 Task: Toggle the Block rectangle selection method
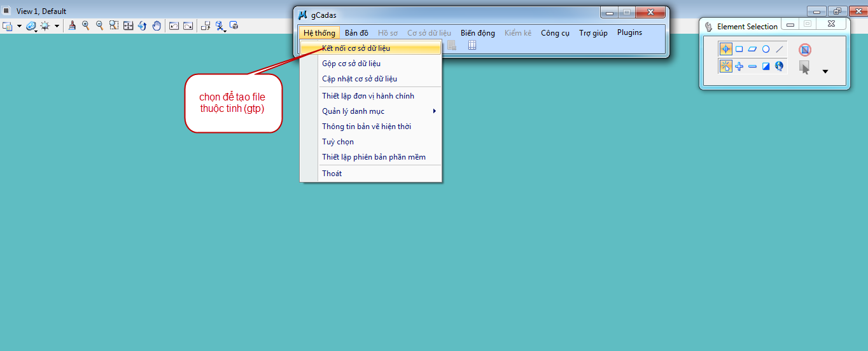pyautogui.click(x=739, y=49)
